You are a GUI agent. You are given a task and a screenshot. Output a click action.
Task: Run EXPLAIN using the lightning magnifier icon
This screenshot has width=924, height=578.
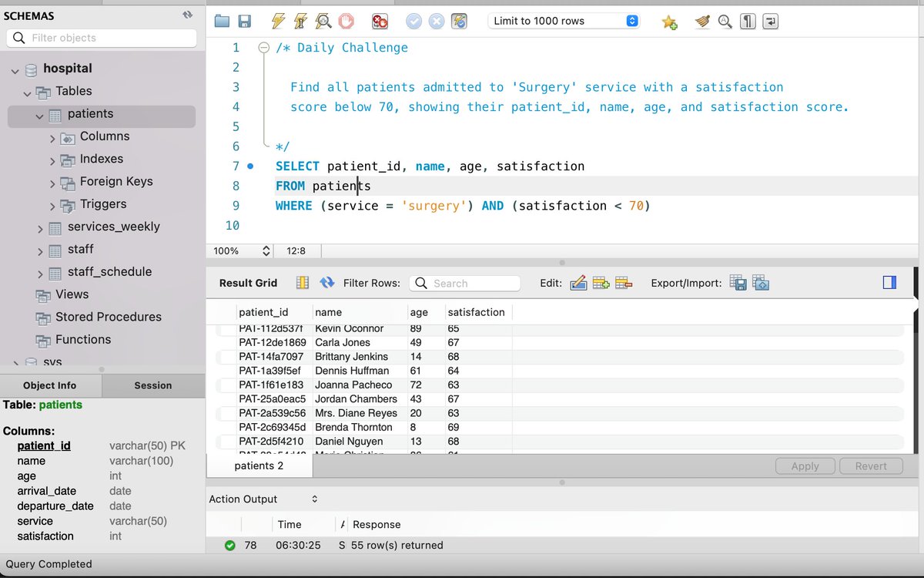(x=323, y=22)
